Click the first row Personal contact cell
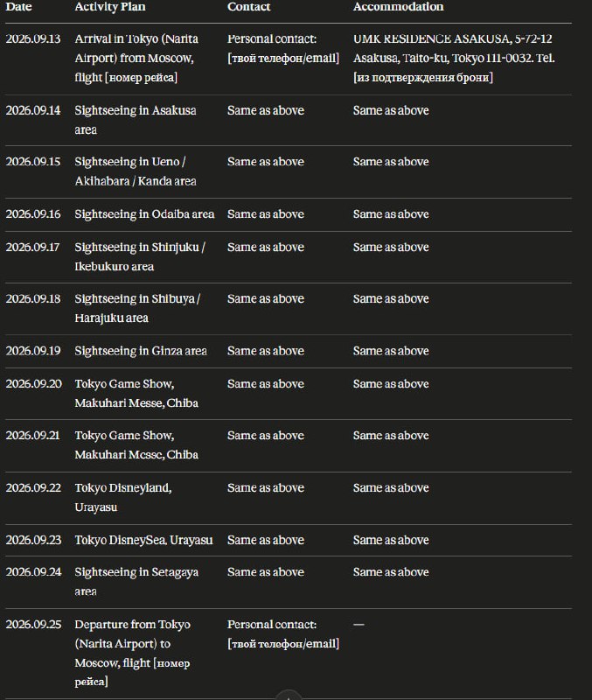The image size is (592, 700). tap(283, 48)
